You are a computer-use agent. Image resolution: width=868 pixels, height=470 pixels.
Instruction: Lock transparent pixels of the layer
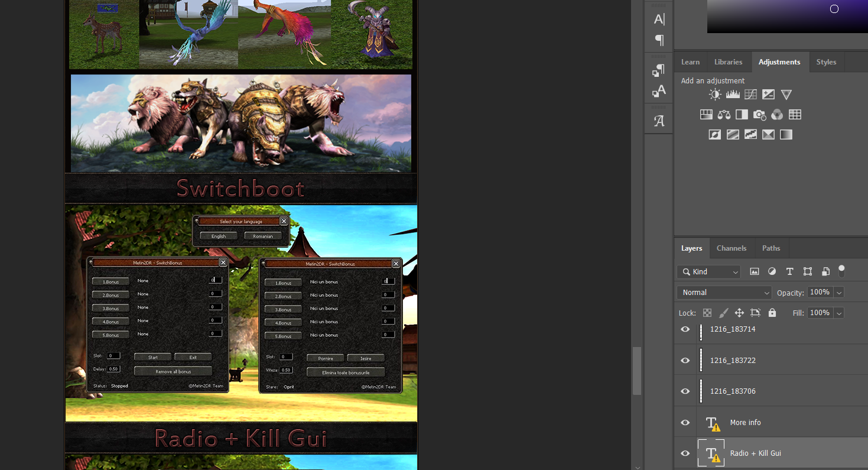coord(707,313)
